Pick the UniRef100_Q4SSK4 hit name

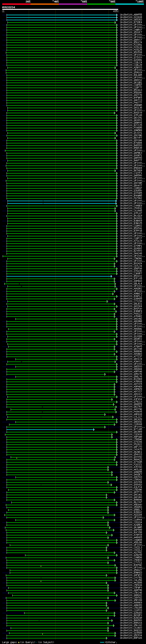131,306
